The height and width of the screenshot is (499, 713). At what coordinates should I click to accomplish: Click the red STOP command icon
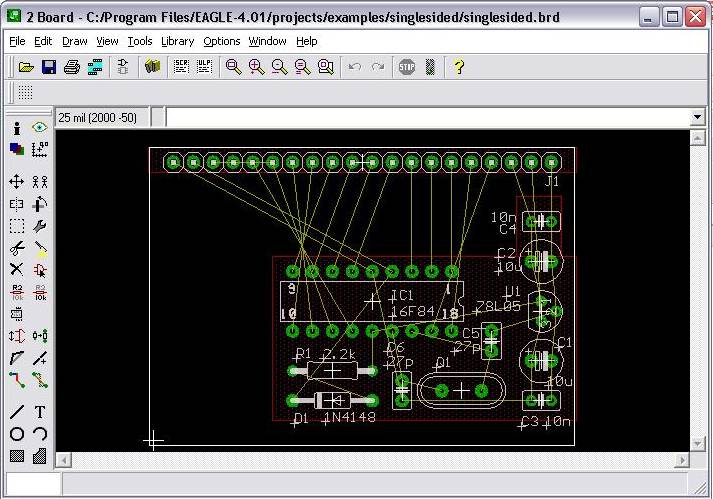[407, 67]
